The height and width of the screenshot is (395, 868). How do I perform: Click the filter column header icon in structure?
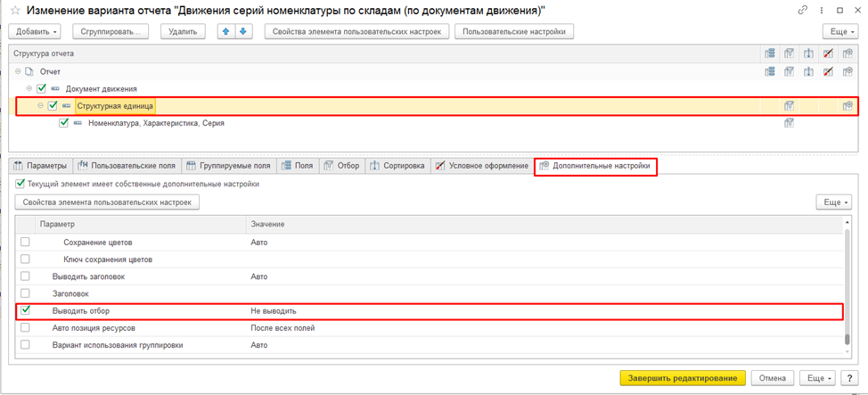coord(790,53)
